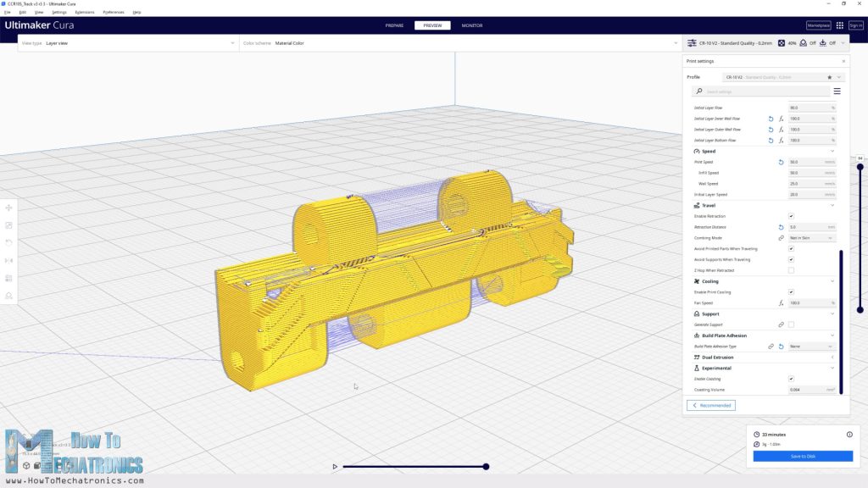Open the Rotate tool
Viewport: 868px width, 488px height.
8,243
